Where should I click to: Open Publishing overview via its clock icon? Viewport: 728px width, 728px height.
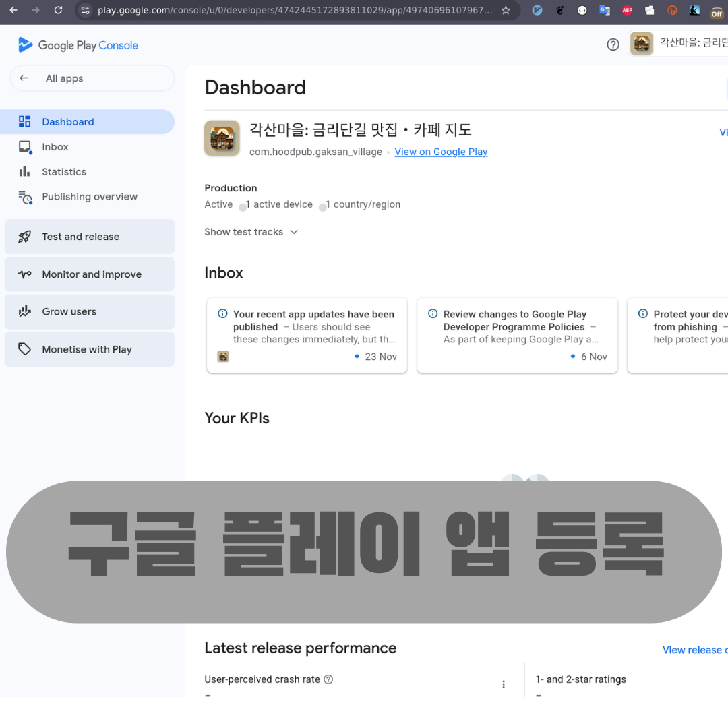[x=25, y=196]
